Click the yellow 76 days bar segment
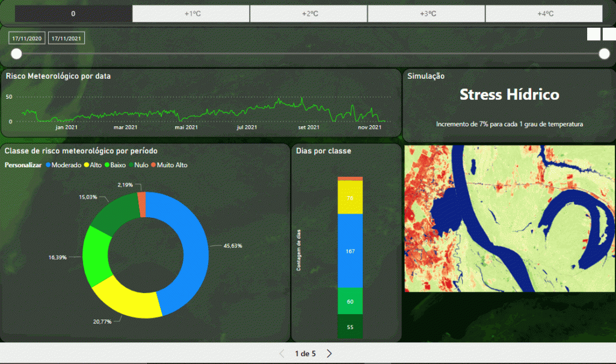The height and width of the screenshot is (364, 616). point(350,197)
